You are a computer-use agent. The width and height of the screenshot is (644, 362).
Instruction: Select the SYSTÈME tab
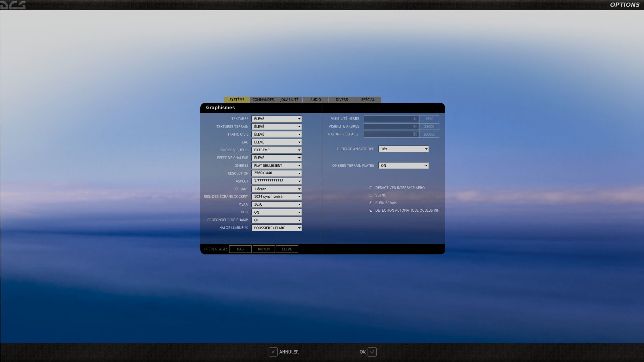point(237,99)
